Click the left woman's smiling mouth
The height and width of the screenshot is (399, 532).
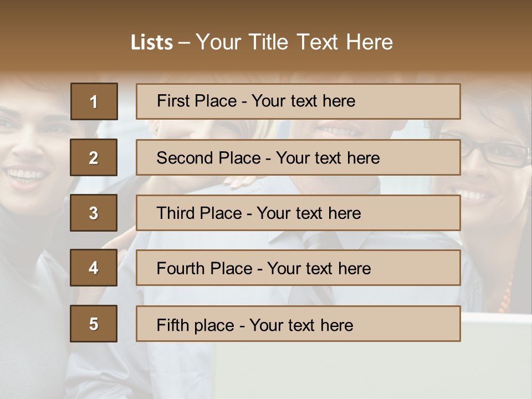(x=27, y=175)
